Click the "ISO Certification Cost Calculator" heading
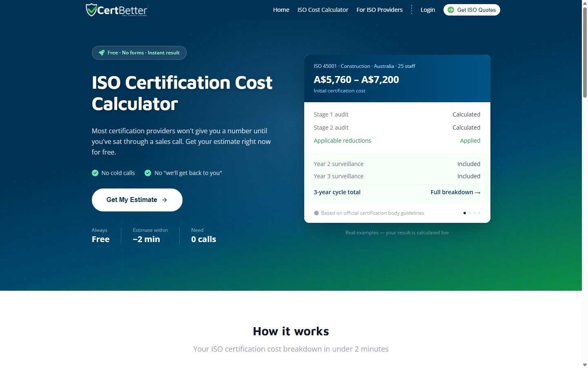Image resolution: width=588 pixels, height=368 pixels. click(x=182, y=93)
